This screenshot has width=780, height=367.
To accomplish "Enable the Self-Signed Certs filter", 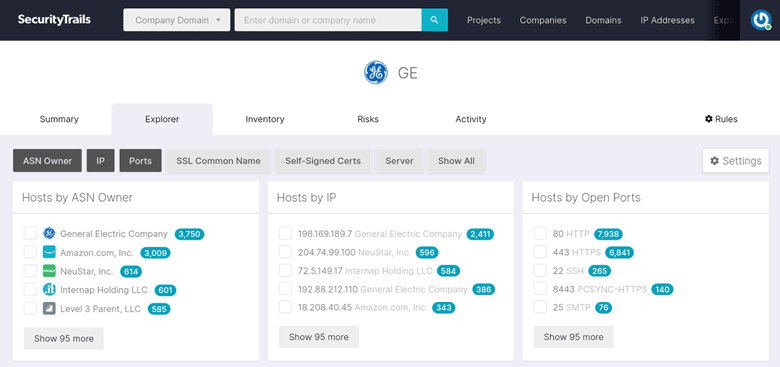I will (323, 161).
